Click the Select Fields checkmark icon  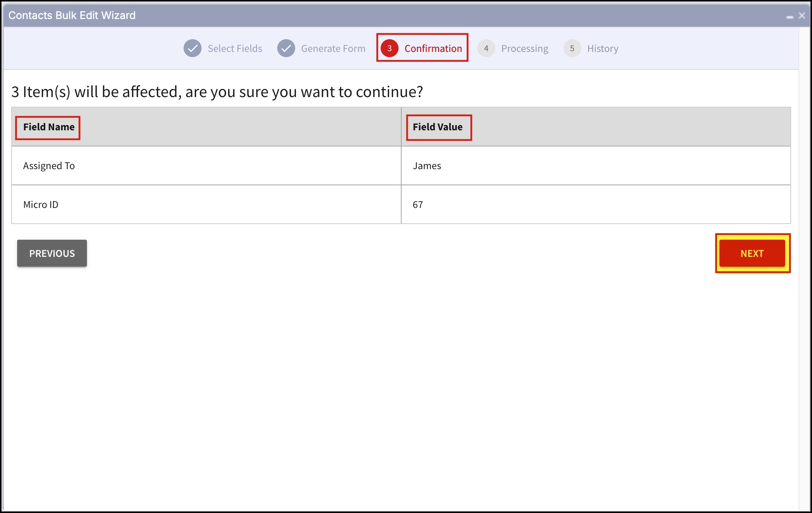click(x=193, y=49)
